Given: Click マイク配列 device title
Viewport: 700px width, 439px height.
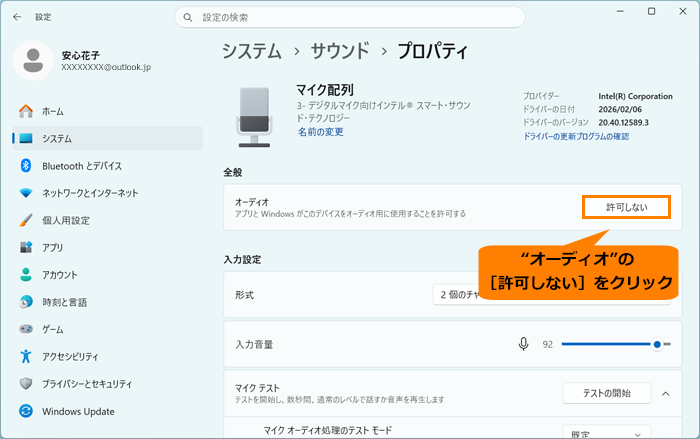Looking at the screenshot, I should pos(325,90).
